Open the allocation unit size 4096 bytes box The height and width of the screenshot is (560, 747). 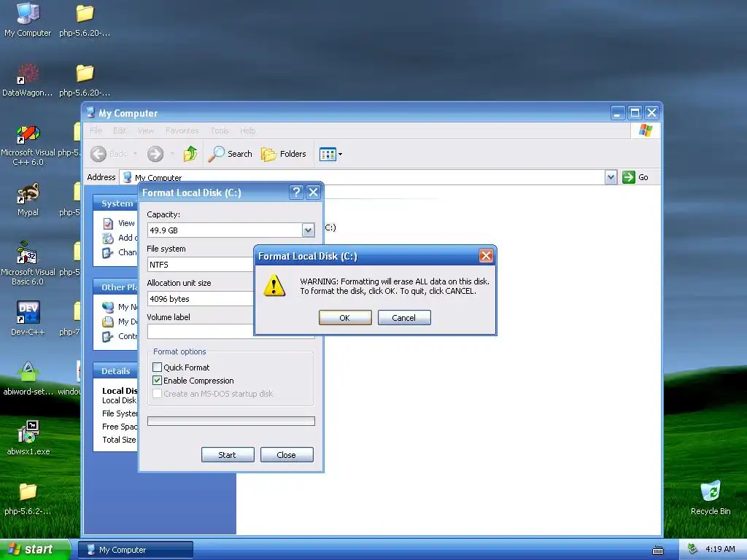[x=201, y=299]
